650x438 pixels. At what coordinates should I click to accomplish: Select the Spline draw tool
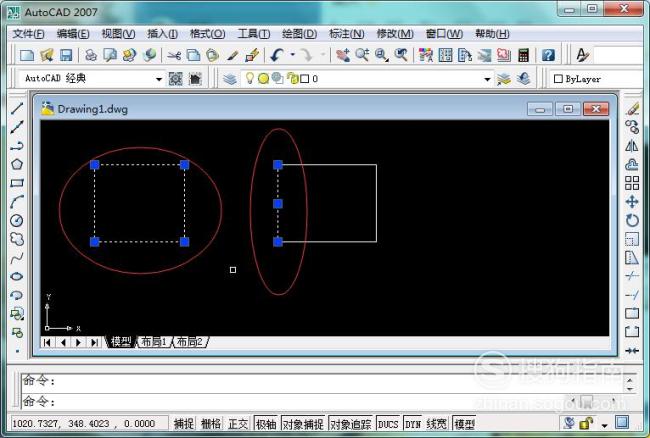[x=17, y=258]
